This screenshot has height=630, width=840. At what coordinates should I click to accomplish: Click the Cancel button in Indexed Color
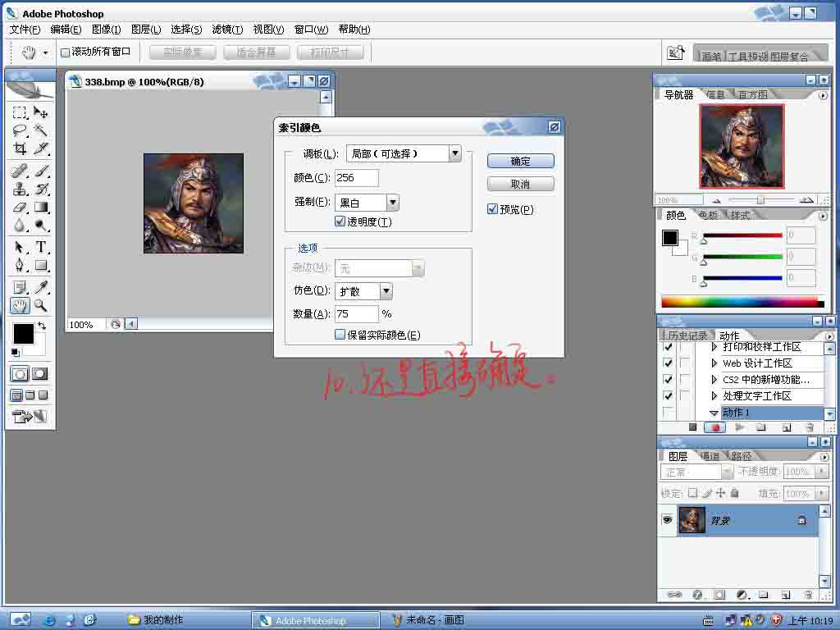click(520, 185)
